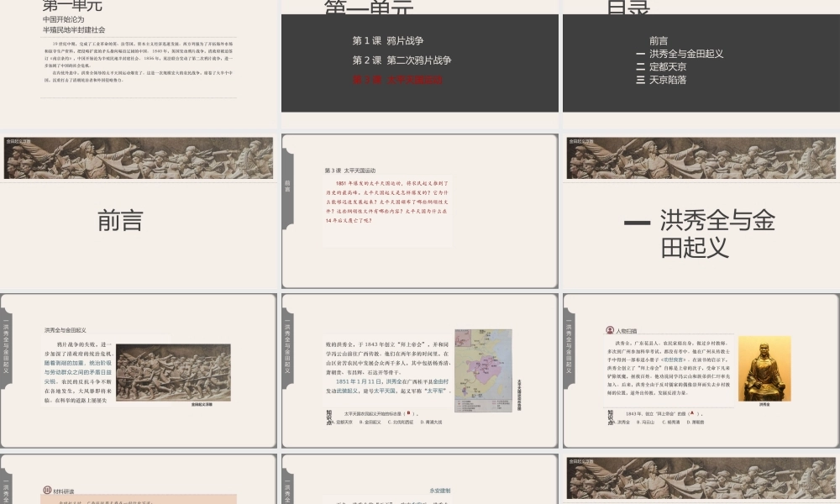The image size is (840, 504).
Task: Select the large '一 洪秀全与金田起义' section title
Action: pyautogui.click(x=701, y=234)
